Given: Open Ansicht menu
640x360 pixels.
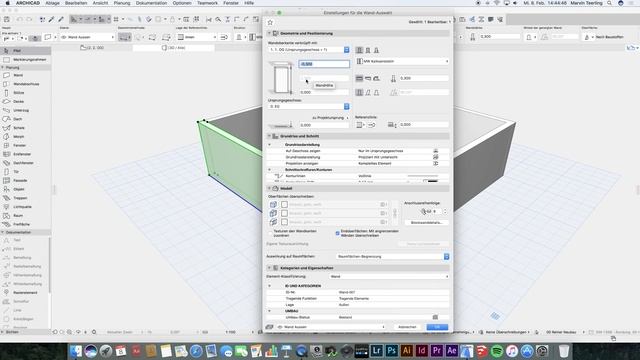Looking at the screenshot, I should click(x=100, y=3).
